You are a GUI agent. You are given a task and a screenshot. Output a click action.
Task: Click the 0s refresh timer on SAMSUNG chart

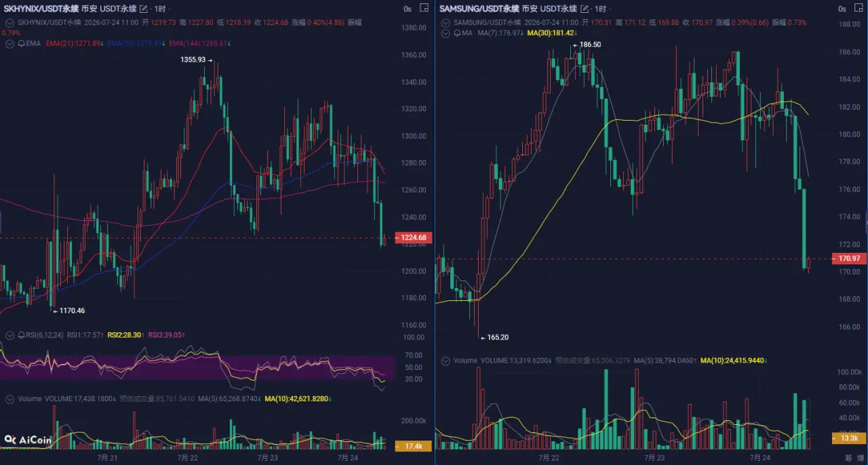point(843,9)
